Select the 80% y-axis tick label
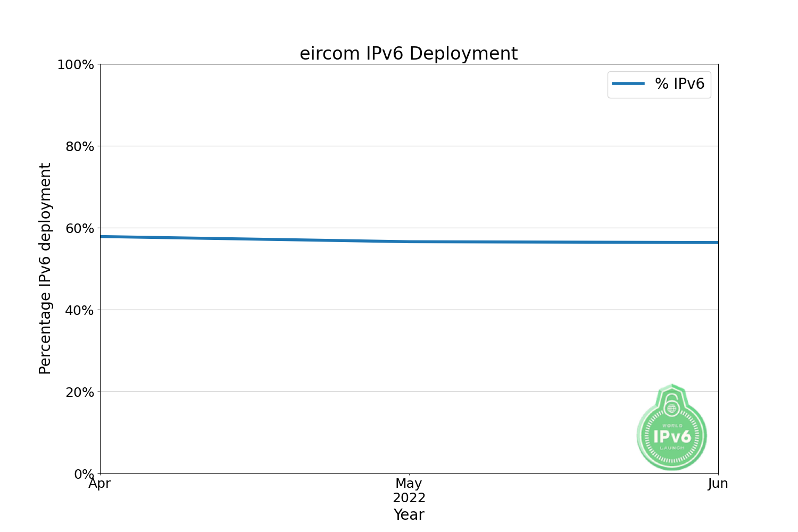Image resolution: width=798 pixels, height=532 pixels. click(x=80, y=147)
